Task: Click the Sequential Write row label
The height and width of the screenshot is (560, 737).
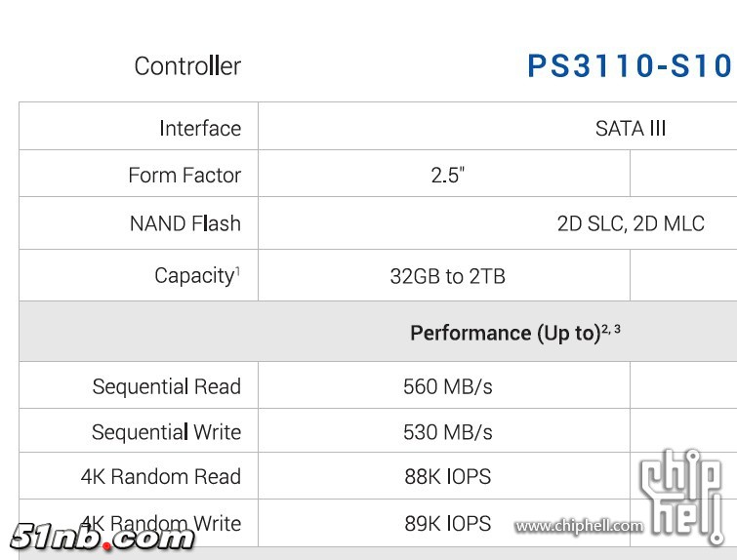Action: (x=167, y=432)
